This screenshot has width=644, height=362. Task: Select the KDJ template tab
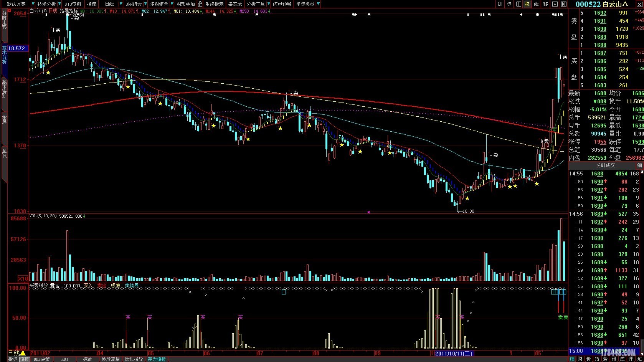tap(65, 359)
